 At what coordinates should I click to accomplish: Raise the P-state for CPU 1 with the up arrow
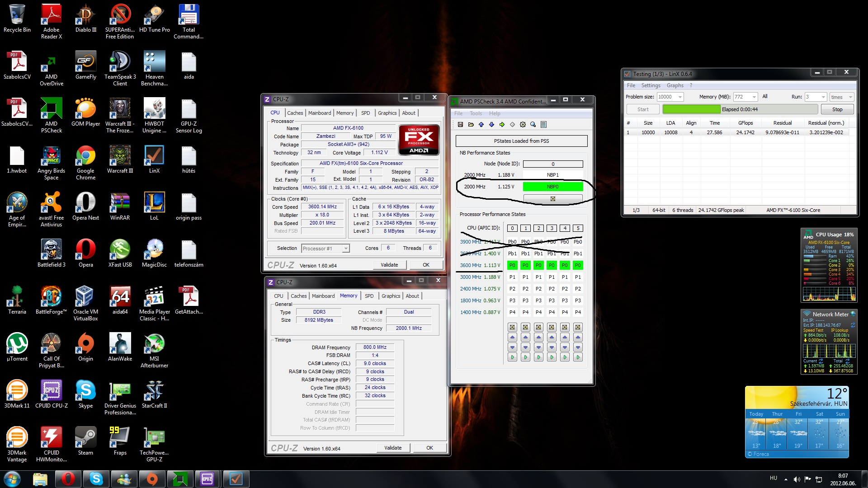(525, 337)
